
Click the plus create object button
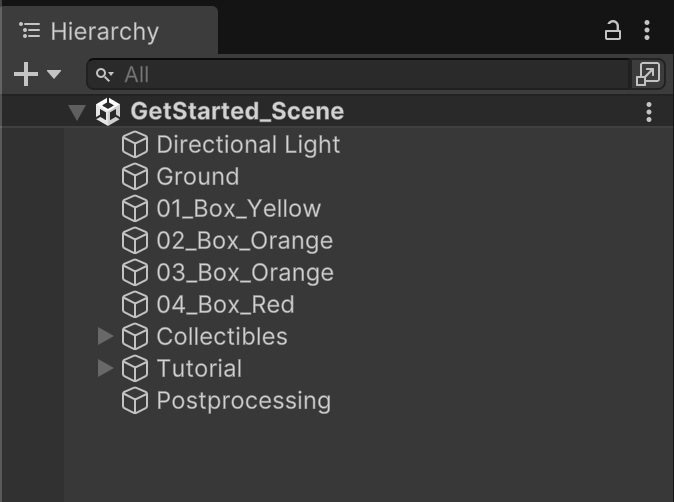(x=26, y=74)
